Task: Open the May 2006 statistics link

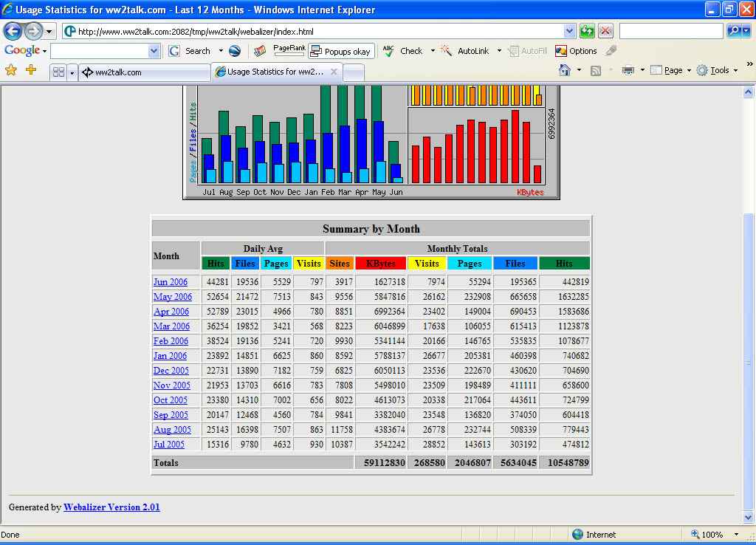Action: point(172,297)
